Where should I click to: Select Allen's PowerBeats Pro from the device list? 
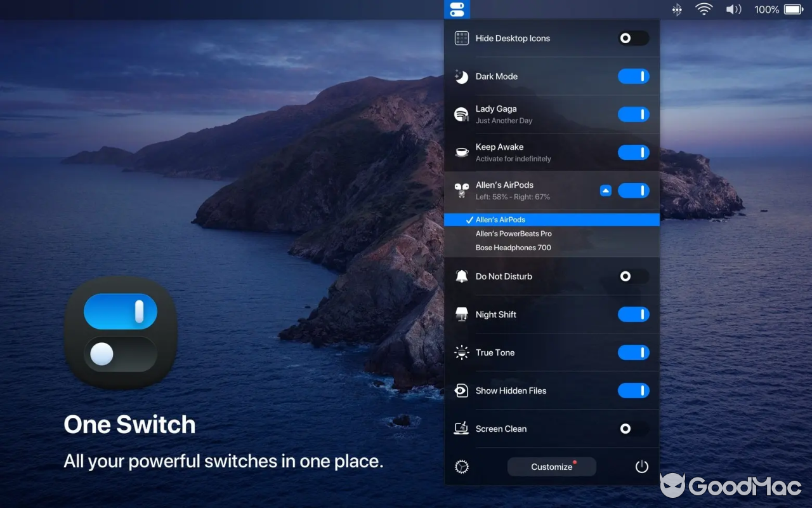click(x=514, y=233)
